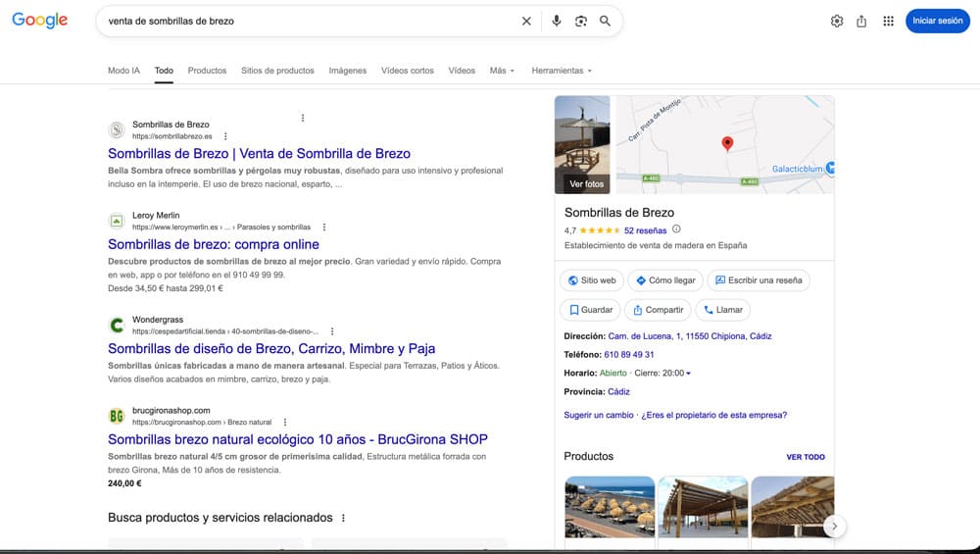Open Sombrillas de brezo: compra online
Image resolution: width=980 pixels, height=554 pixels.
213,244
